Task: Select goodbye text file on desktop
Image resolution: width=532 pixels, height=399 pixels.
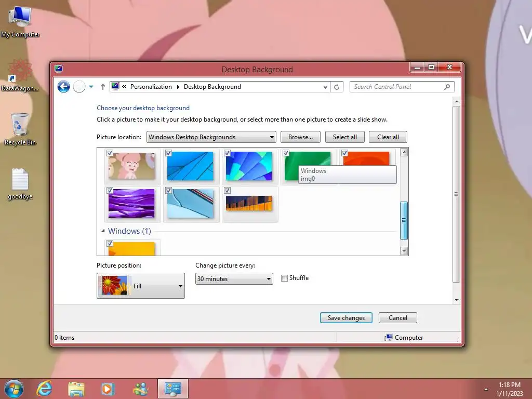Action: point(20,184)
